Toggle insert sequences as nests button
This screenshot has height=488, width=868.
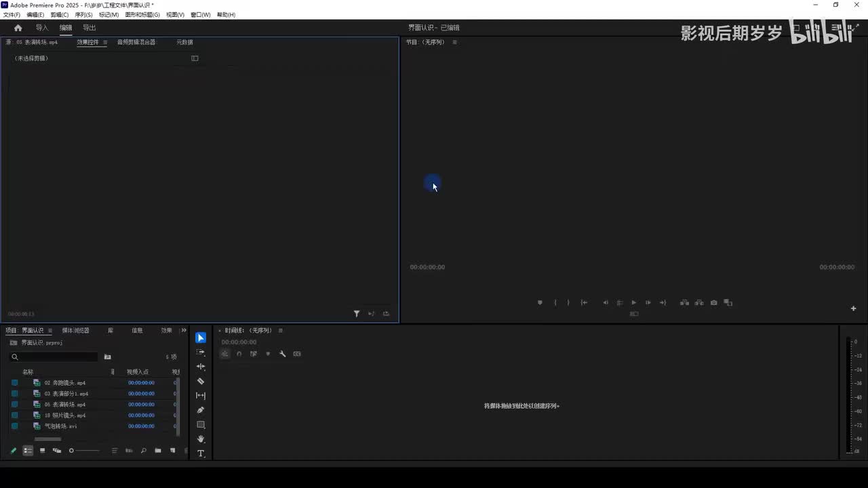coord(225,354)
